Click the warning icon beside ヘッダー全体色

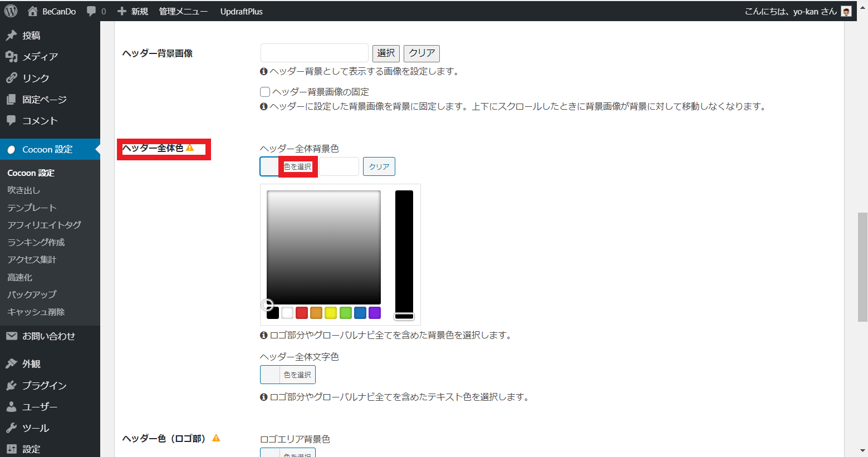[x=190, y=148]
